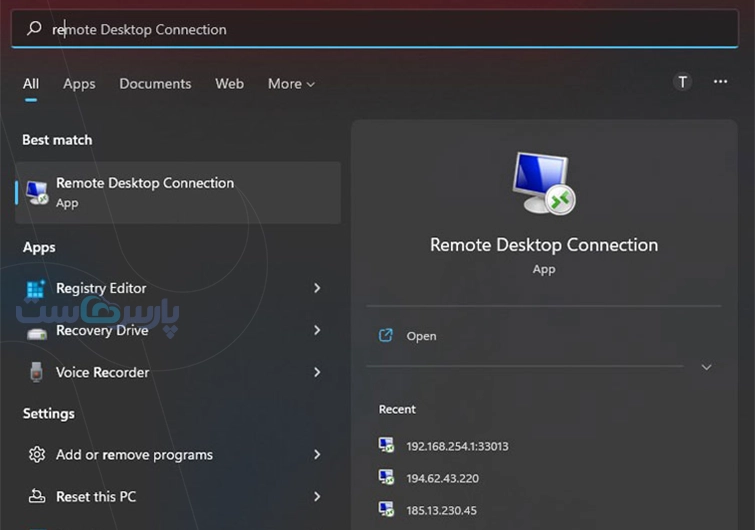Click the Add or remove programs gear icon

point(37,454)
